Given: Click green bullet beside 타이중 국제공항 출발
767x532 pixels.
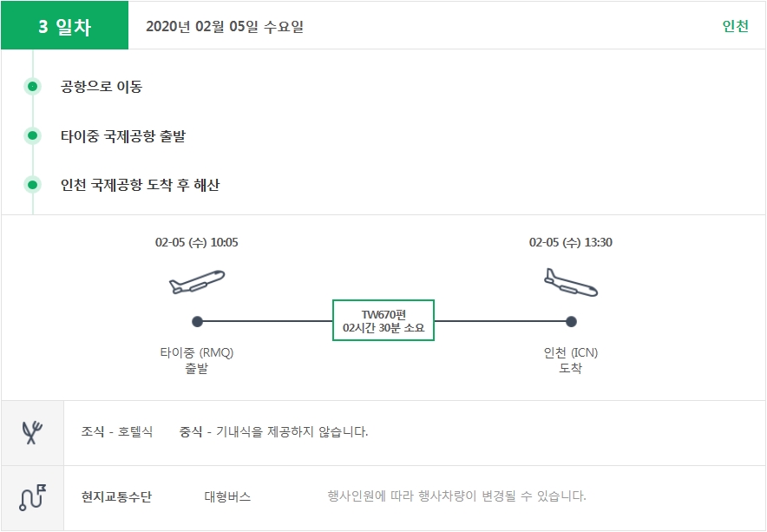Looking at the screenshot, I should pos(33,136).
